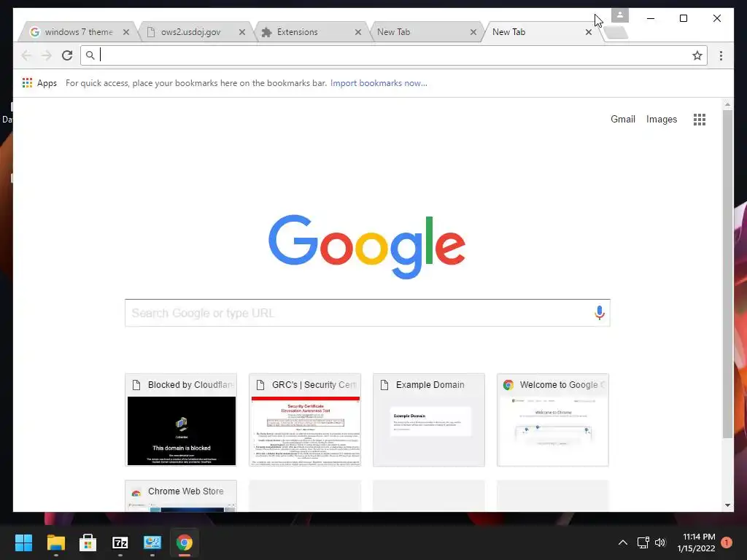Open the Images link

[661, 119]
